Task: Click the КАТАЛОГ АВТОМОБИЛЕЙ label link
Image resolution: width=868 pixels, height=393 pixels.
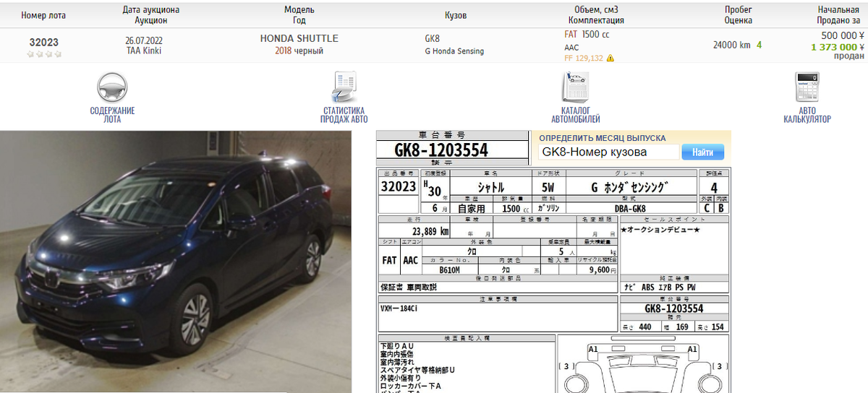Action: tap(575, 115)
